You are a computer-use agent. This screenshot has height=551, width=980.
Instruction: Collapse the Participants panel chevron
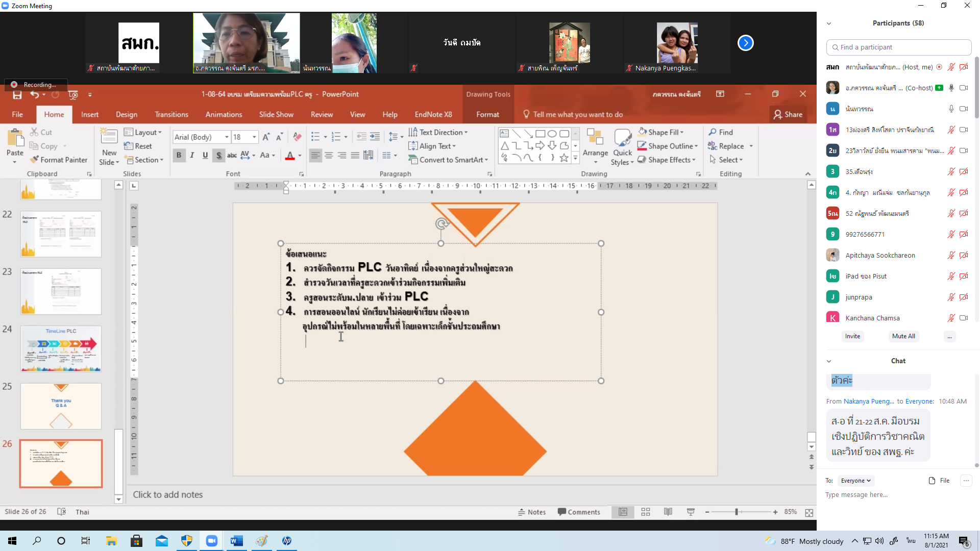coord(829,23)
